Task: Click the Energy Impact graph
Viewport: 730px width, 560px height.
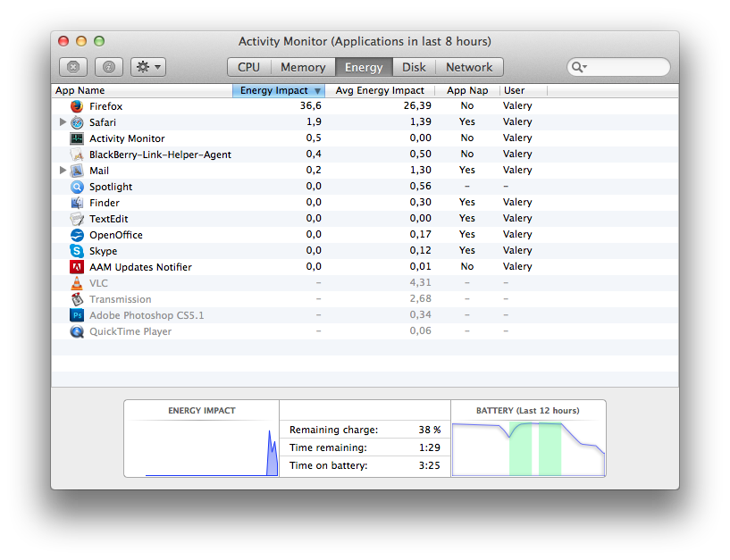Action: (x=202, y=448)
